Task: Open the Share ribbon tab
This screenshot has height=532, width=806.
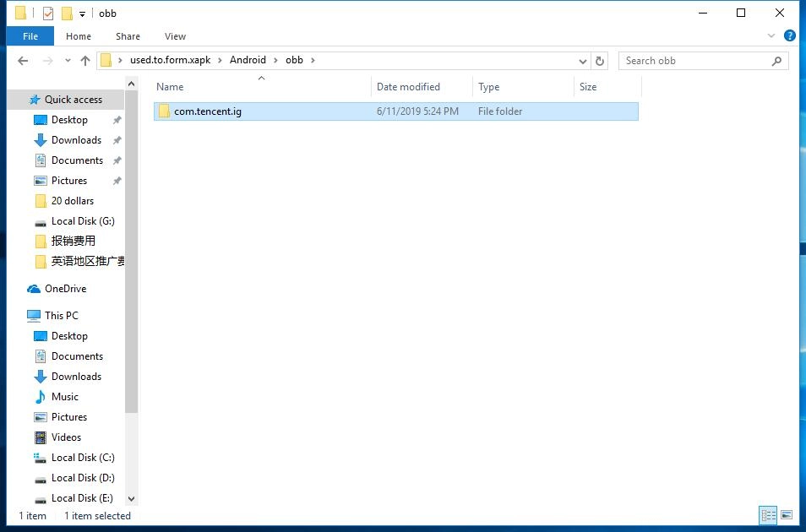Action: (x=128, y=36)
